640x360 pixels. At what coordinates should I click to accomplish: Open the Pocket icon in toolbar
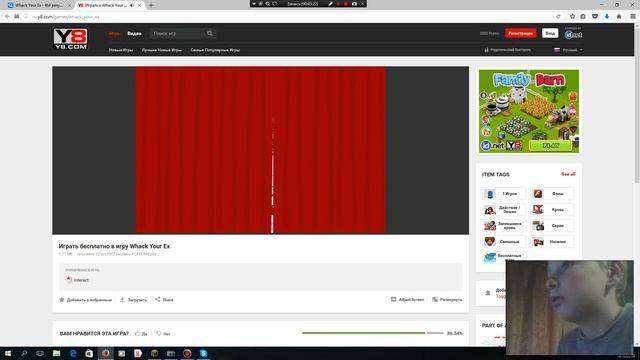(x=595, y=16)
